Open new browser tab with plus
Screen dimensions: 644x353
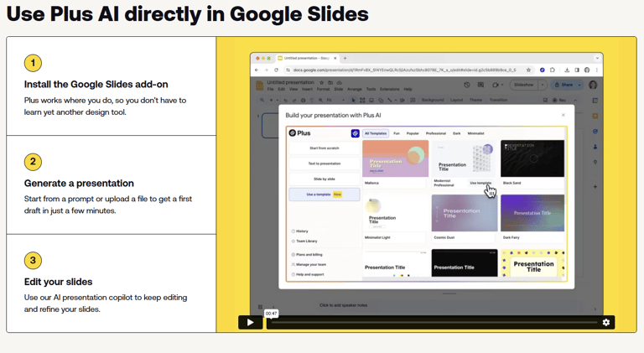pos(345,59)
